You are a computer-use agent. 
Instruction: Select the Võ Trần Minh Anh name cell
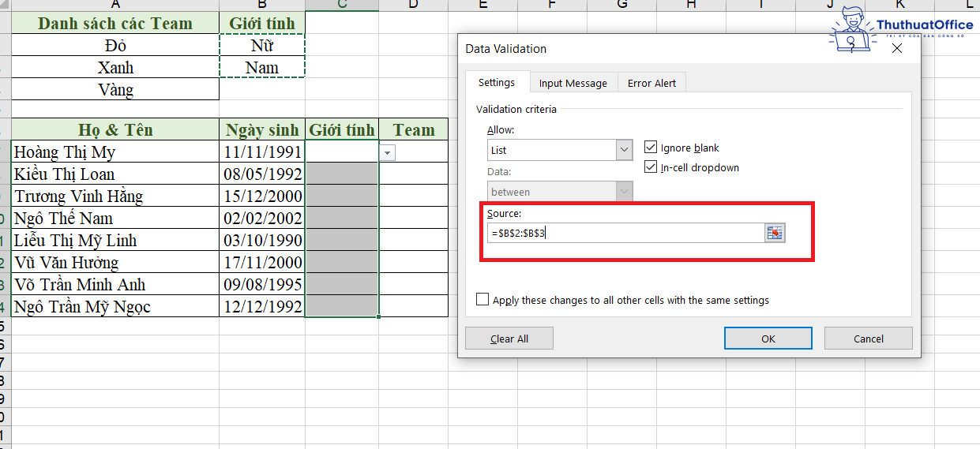[x=115, y=284]
